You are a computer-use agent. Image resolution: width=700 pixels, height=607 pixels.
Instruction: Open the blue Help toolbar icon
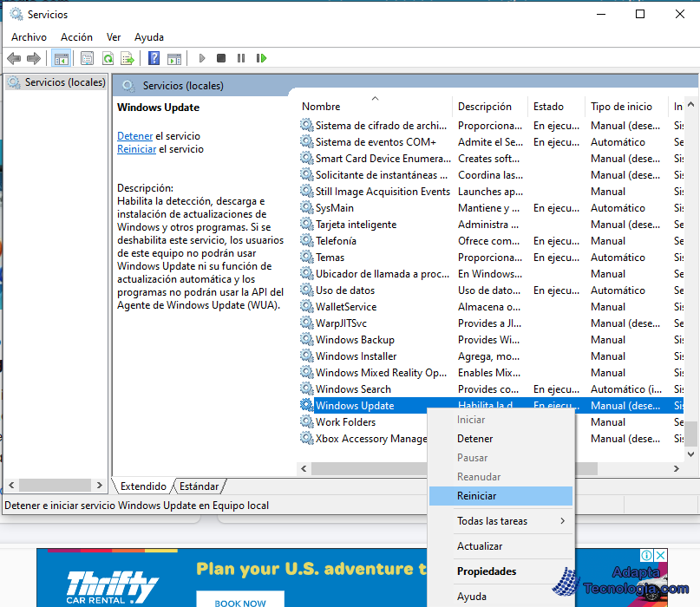[154, 58]
